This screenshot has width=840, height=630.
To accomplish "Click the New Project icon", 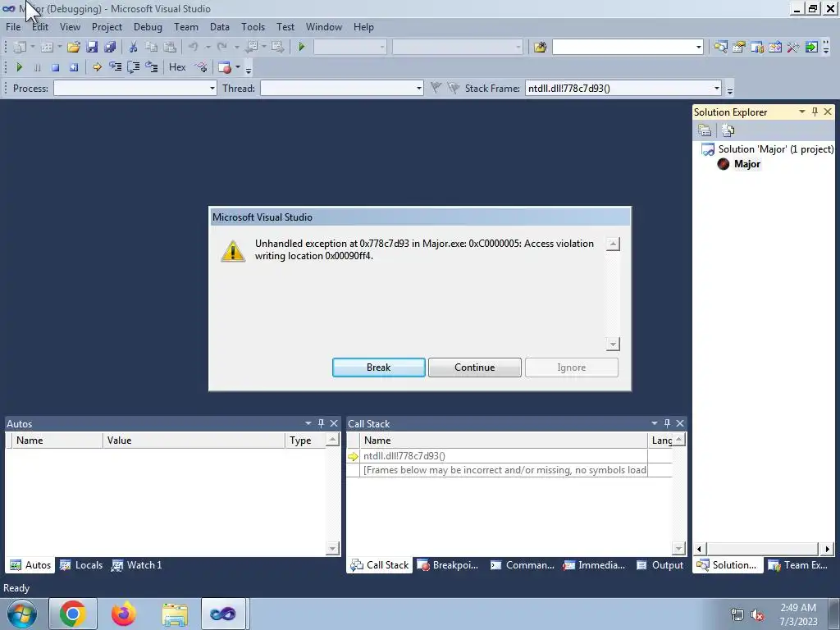I will click(x=20, y=47).
